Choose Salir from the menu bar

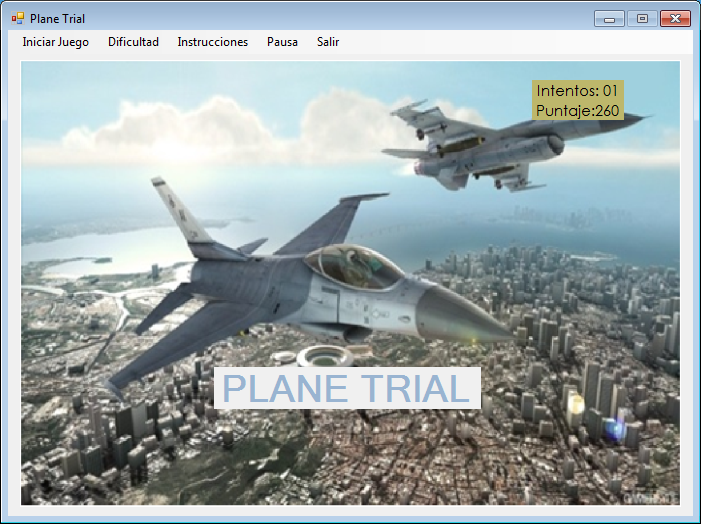328,42
